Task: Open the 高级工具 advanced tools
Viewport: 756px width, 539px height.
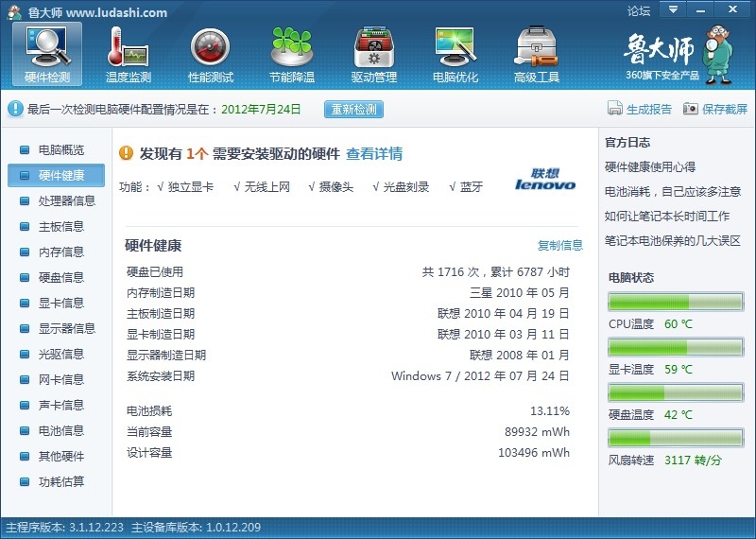Action: click(537, 55)
